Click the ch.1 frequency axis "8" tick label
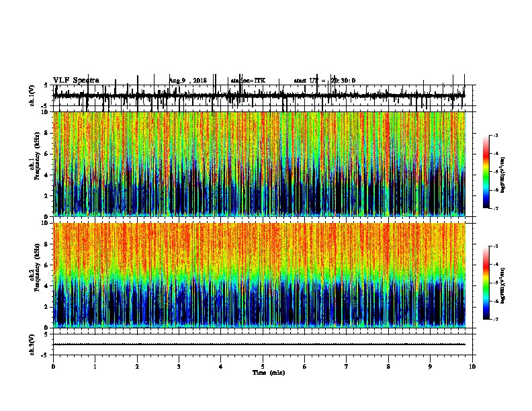532x411 pixels. (x=46, y=133)
